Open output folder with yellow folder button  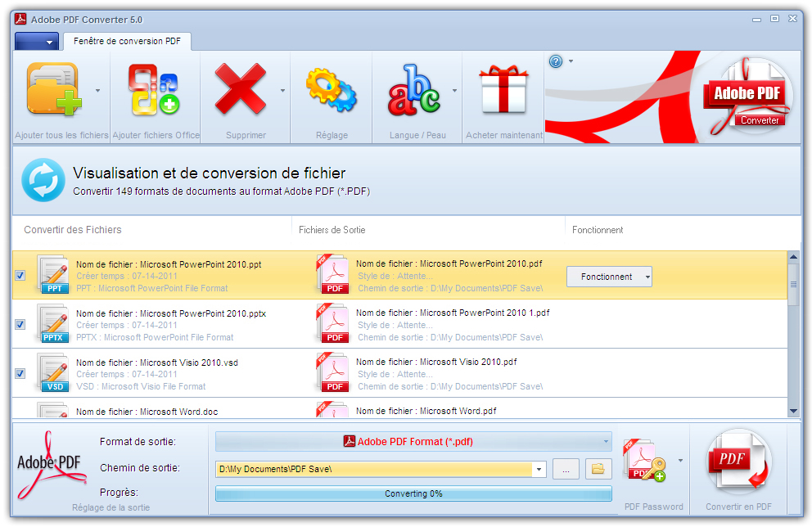click(598, 469)
